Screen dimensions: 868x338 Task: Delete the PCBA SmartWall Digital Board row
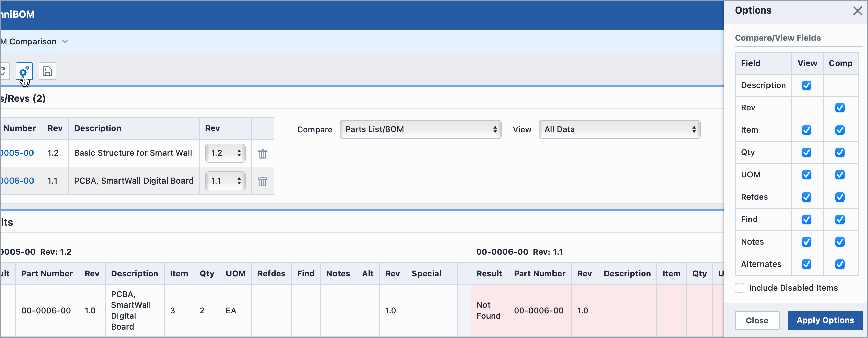(x=262, y=182)
